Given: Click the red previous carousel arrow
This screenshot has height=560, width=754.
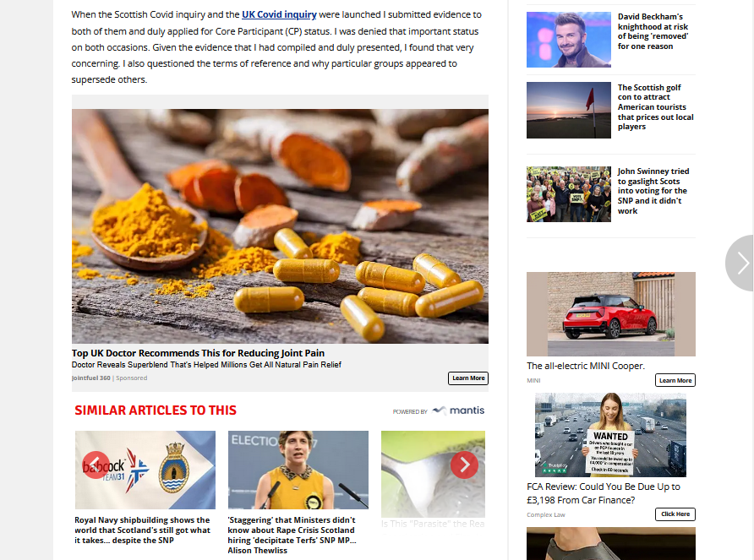Looking at the screenshot, I should pos(96,465).
